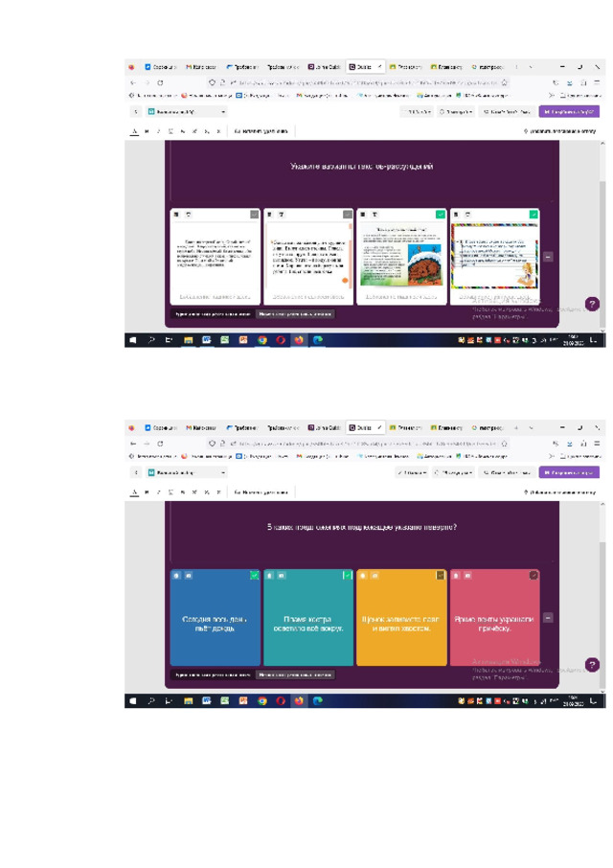Save question with purple button, colored-answers screenshot
613x868 pixels.
569,472
